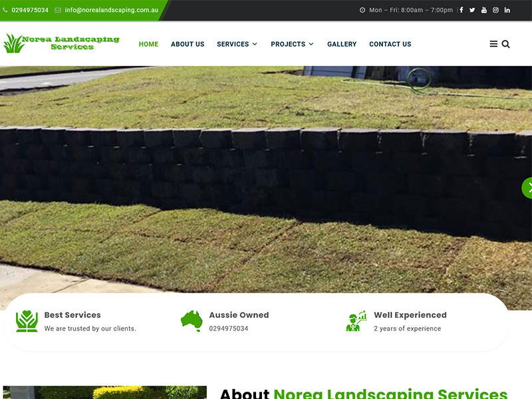Open the YouTube social icon
The image size is (532, 399).
tap(484, 10)
